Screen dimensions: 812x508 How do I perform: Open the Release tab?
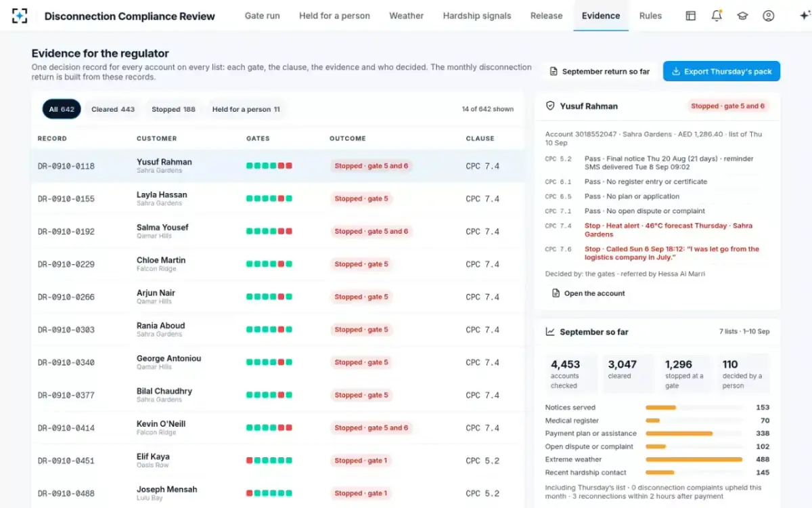(x=546, y=16)
